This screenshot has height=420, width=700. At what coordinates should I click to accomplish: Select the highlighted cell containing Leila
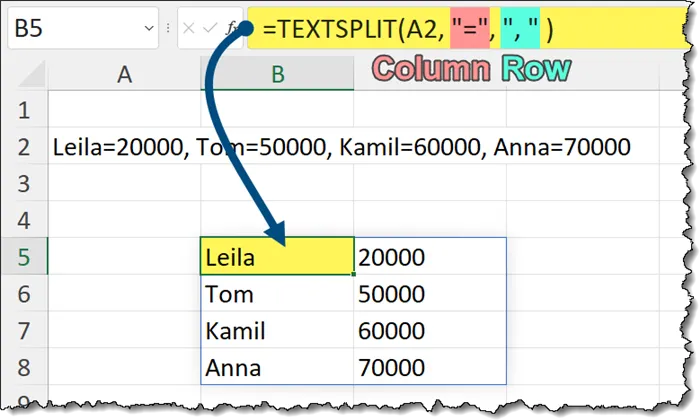tap(277, 257)
